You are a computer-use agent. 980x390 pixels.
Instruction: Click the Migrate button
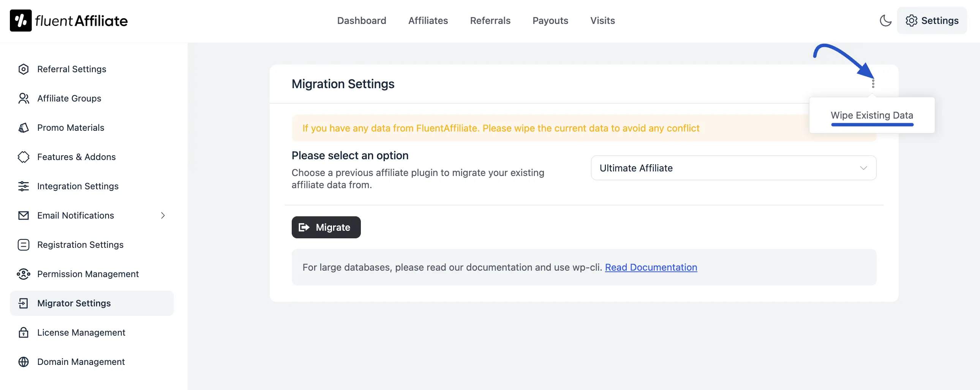click(x=326, y=227)
